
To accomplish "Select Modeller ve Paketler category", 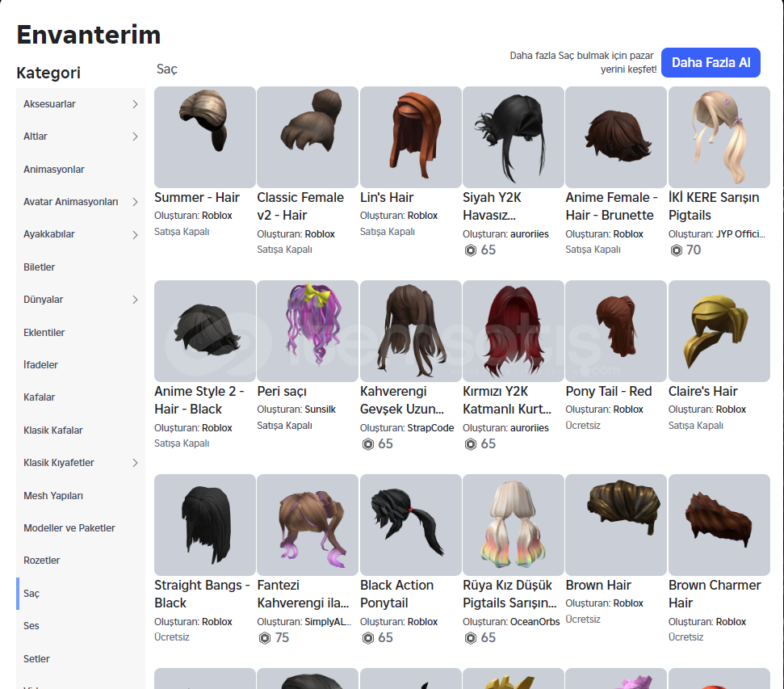I will (x=81, y=528).
